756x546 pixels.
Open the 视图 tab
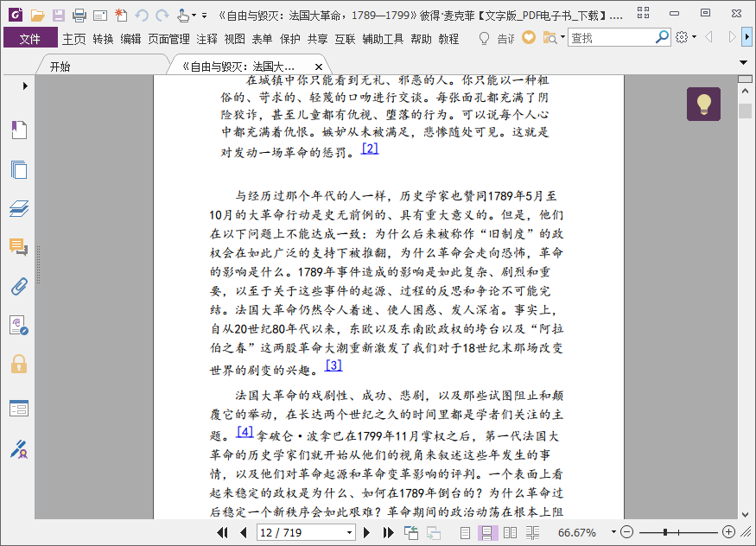pyautogui.click(x=235, y=39)
